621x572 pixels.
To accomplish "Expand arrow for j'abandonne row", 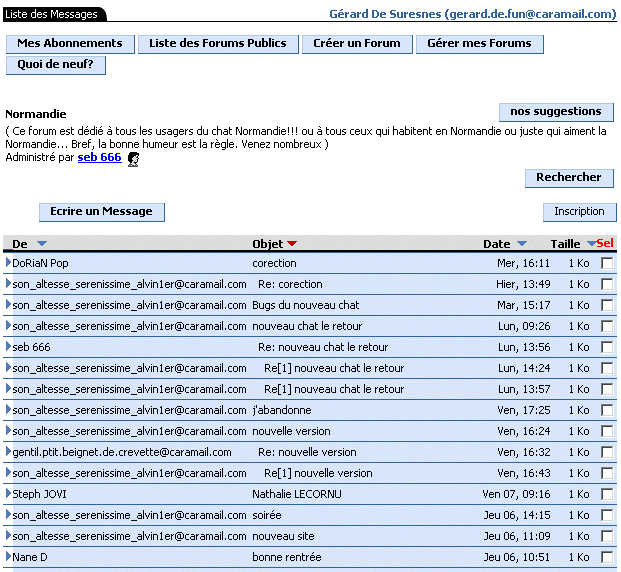I will [8, 409].
